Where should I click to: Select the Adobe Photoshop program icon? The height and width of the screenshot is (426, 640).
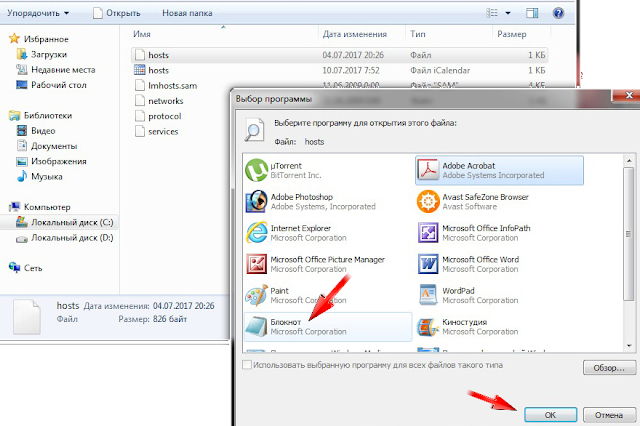256,201
